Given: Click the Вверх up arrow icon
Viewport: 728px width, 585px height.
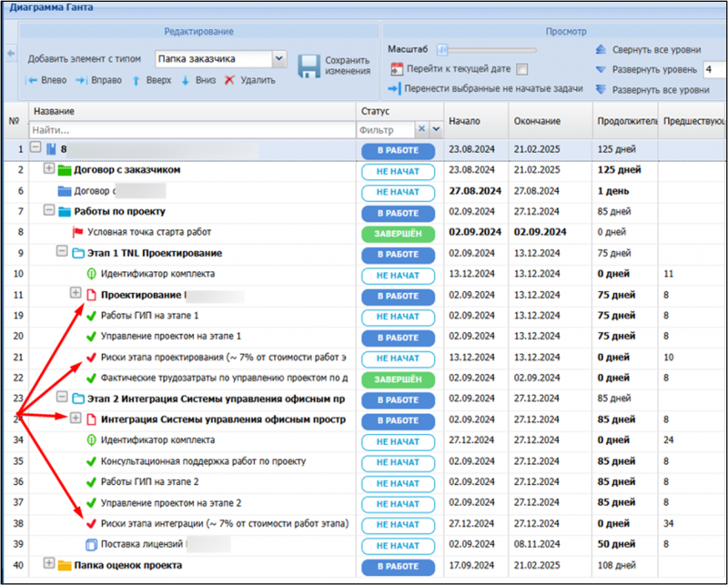Looking at the screenshot, I should click(x=136, y=80).
